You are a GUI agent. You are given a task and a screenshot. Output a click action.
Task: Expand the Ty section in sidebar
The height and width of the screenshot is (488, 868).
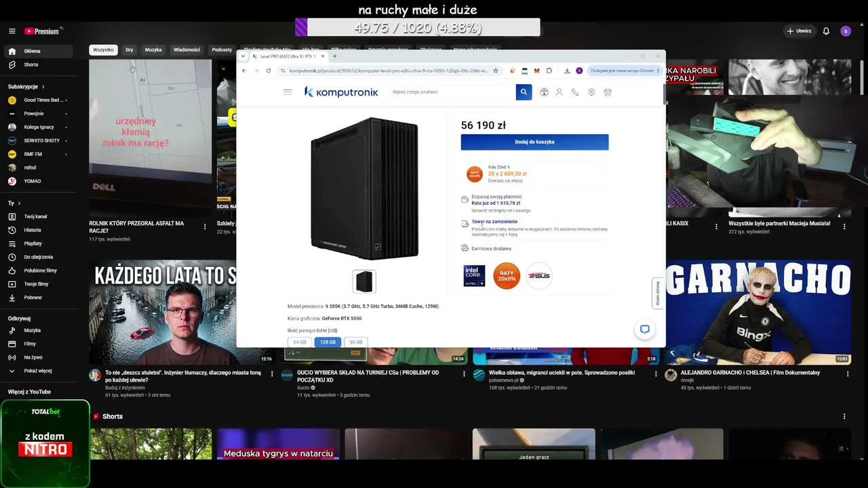(x=14, y=203)
